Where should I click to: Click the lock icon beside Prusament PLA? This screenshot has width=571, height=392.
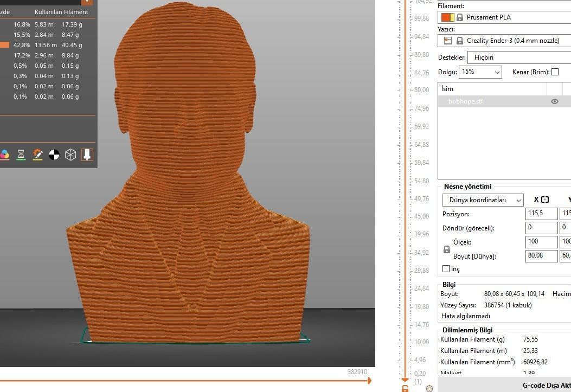tap(460, 17)
